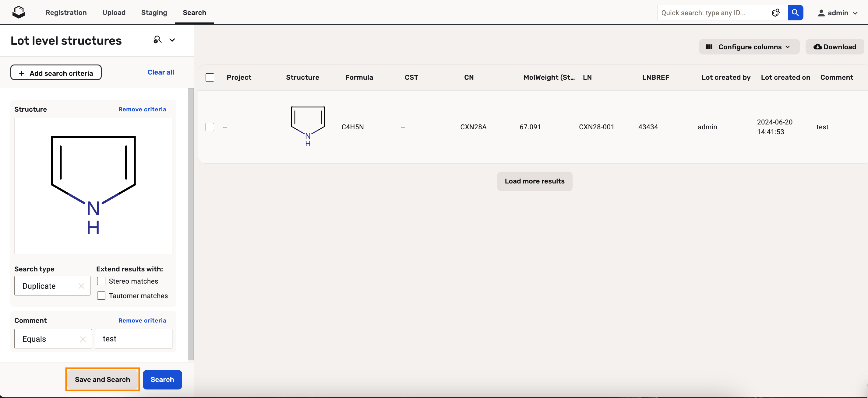The height and width of the screenshot is (398, 868).
Task: Open the Staging tab
Action: coord(154,12)
